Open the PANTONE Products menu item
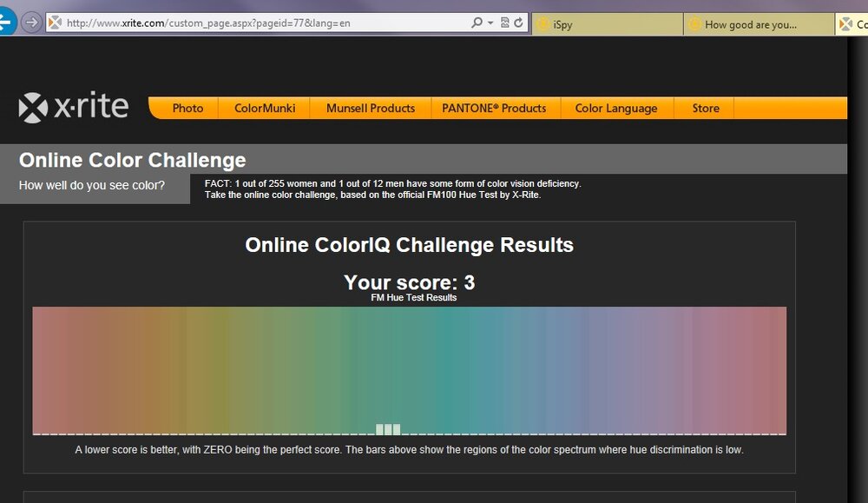 [494, 108]
